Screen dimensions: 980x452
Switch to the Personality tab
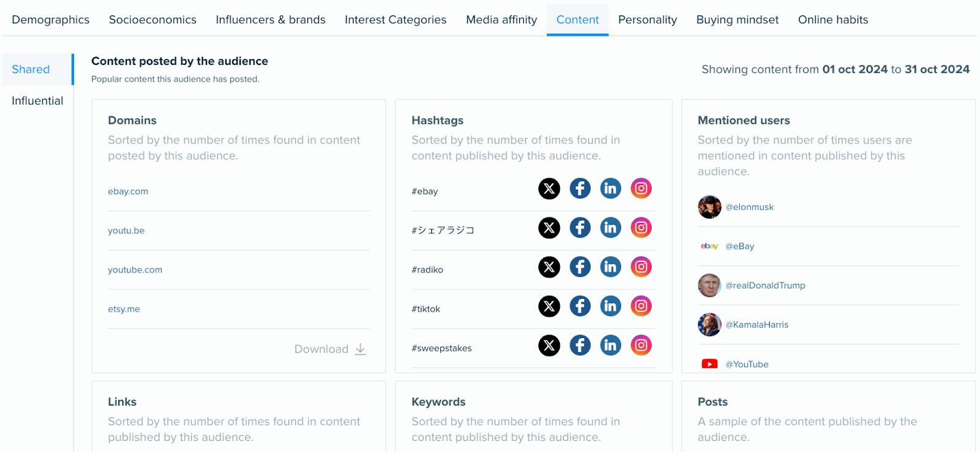[647, 19]
